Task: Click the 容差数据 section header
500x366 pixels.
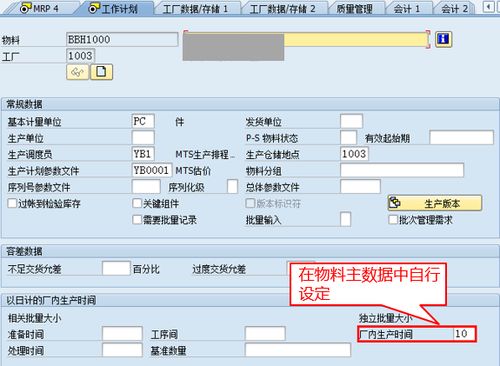Action: coord(24,251)
